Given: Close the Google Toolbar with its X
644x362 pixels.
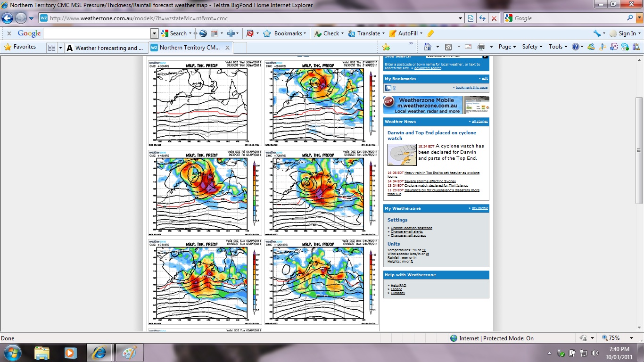Looking at the screenshot, I should [9, 33].
